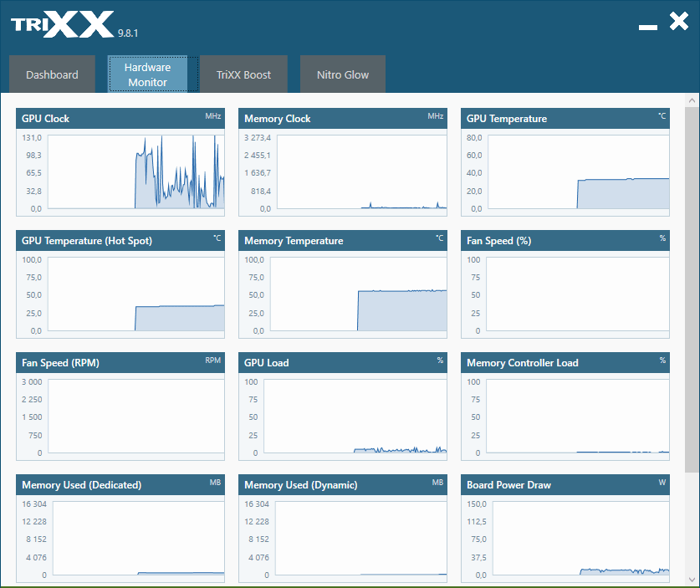Image resolution: width=700 pixels, height=588 pixels.
Task: Click the Memory Controller Load graph
Action: pos(578,416)
